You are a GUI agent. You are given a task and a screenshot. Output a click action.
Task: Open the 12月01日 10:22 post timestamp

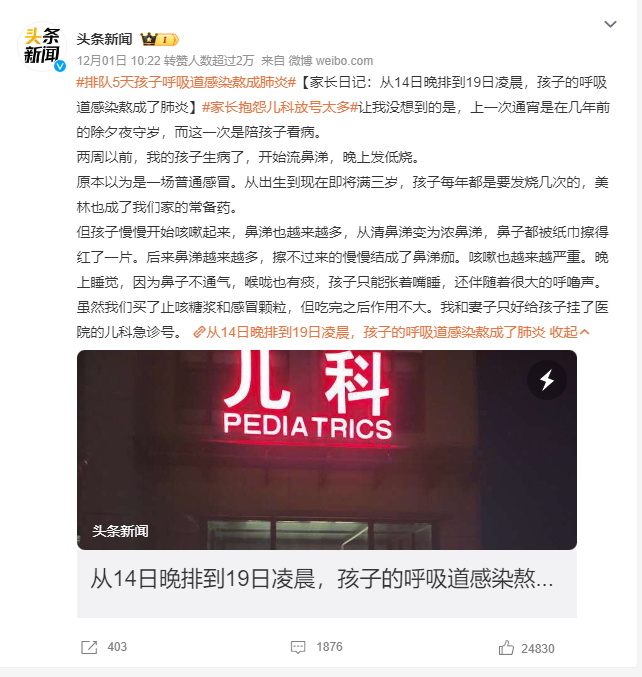click(119, 61)
